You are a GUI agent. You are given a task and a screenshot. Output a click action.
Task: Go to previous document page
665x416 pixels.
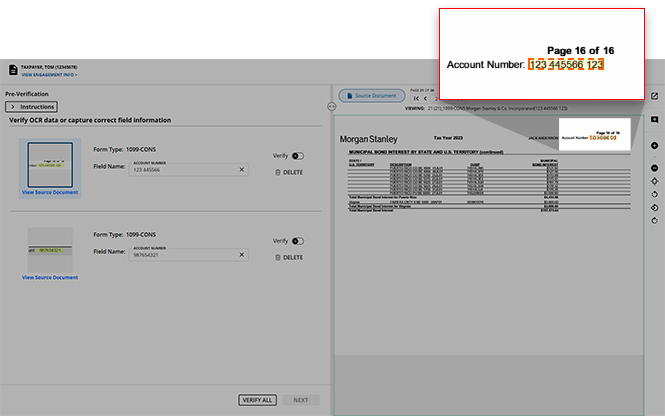coord(425,98)
